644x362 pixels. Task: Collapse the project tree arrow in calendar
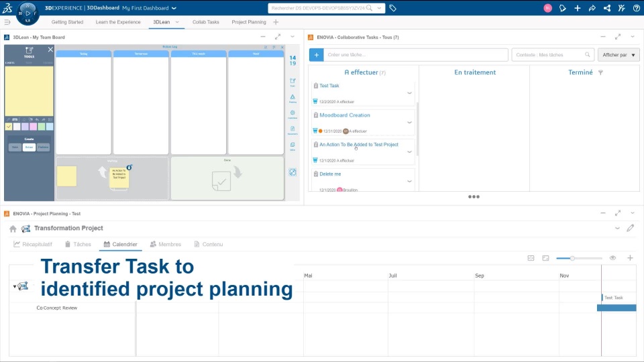pos(15,286)
